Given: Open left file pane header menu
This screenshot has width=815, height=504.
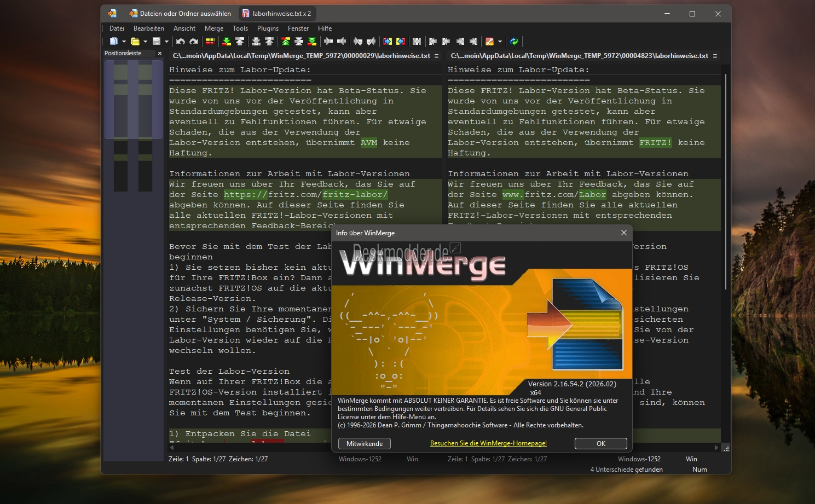Looking at the screenshot, I should click(x=436, y=56).
